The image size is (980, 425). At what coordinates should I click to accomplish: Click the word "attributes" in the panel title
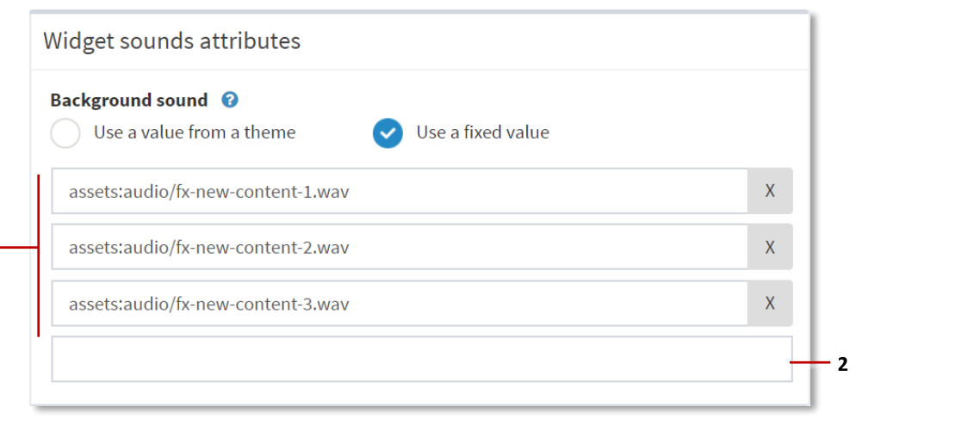click(256, 40)
